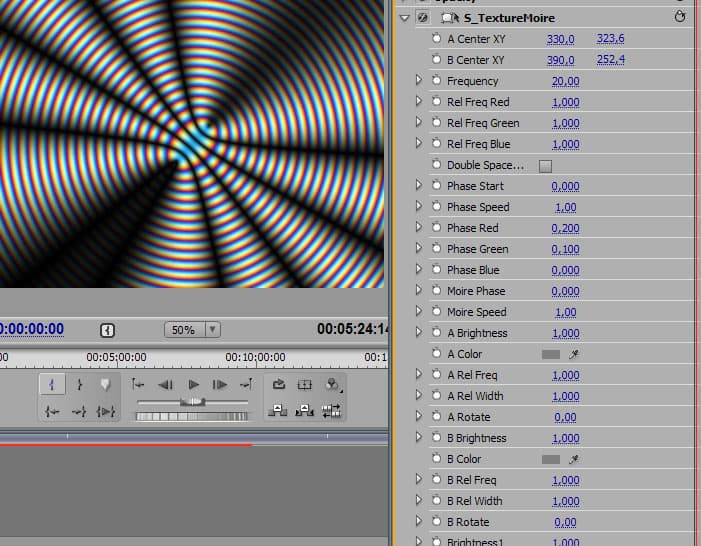Screen dimensions: 701x546
Task: Select the S_TextureMoire transform icon
Action: point(449,17)
